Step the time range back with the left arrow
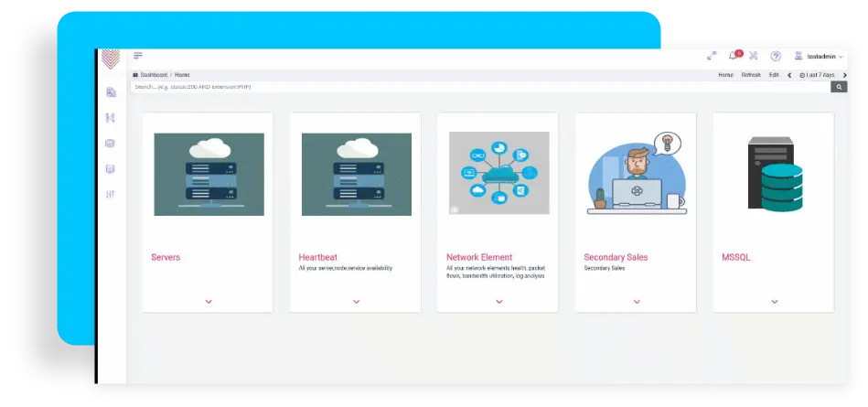 pos(790,75)
